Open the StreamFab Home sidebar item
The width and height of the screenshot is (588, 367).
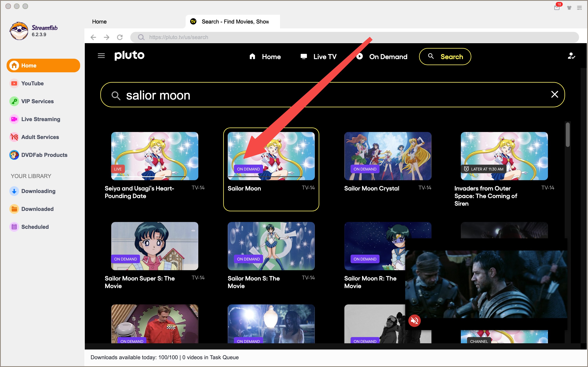[x=43, y=66]
